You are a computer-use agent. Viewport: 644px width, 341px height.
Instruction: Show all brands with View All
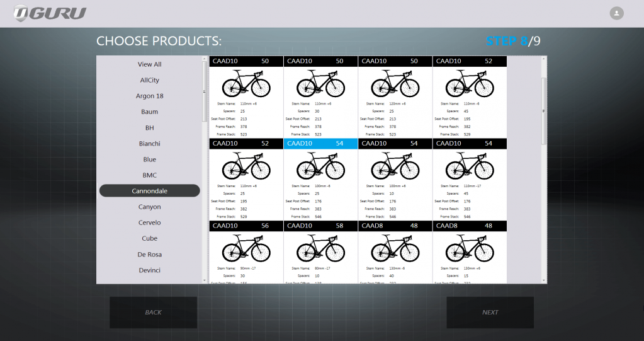pos(150,64)
